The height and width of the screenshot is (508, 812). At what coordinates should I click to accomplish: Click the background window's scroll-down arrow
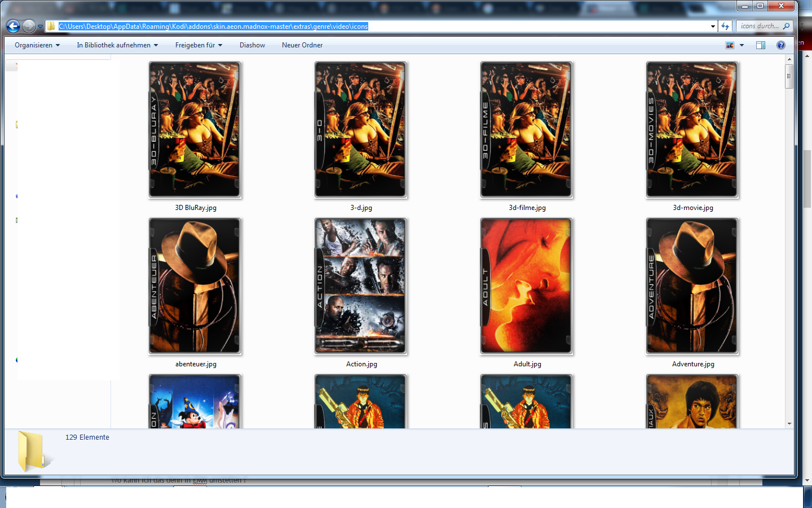pos(807,480)
